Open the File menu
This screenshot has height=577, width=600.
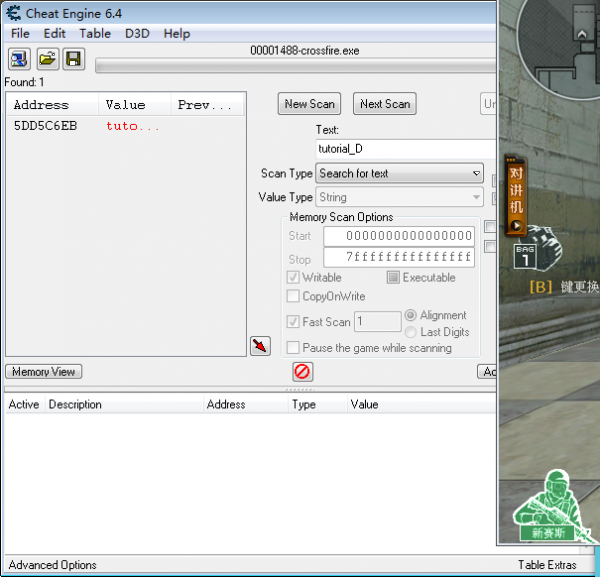click(x=20, y=34)
